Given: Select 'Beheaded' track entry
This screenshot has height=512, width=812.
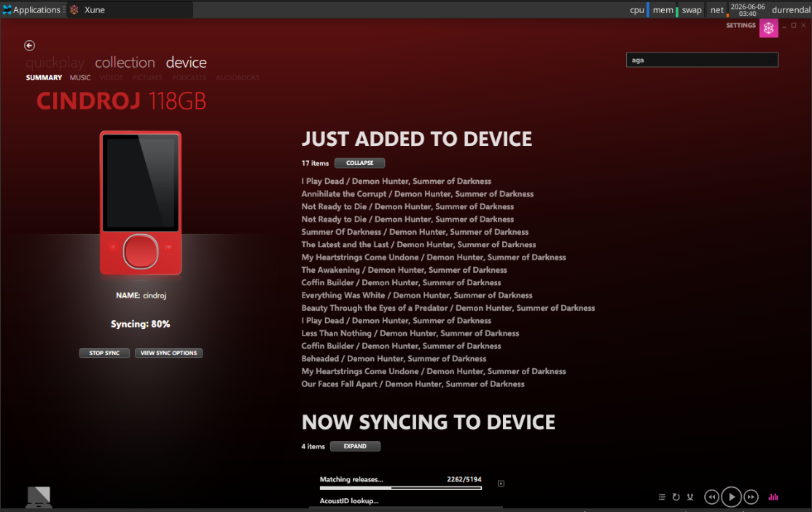Looking at the screenshot, I should (x=394, y=359).
